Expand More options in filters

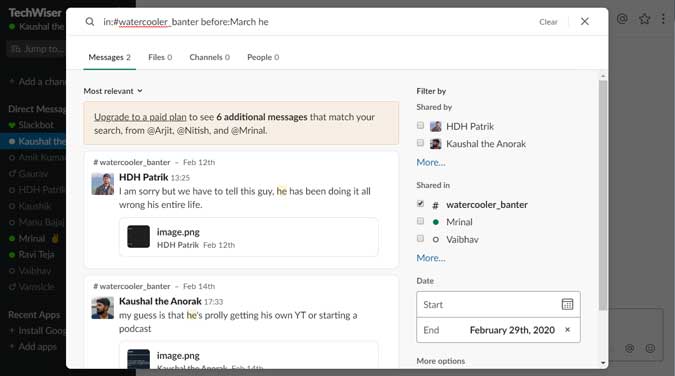(x=440, y=361)
